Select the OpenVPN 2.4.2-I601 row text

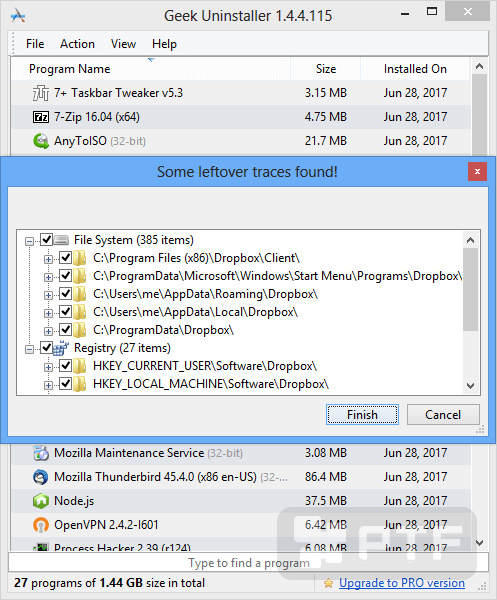[106, 525]
